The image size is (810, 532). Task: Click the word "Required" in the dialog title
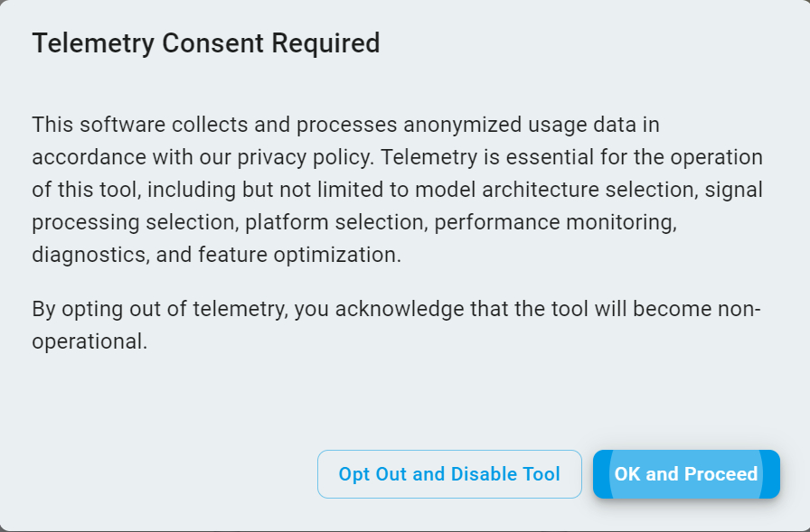(x=327, y=43)
